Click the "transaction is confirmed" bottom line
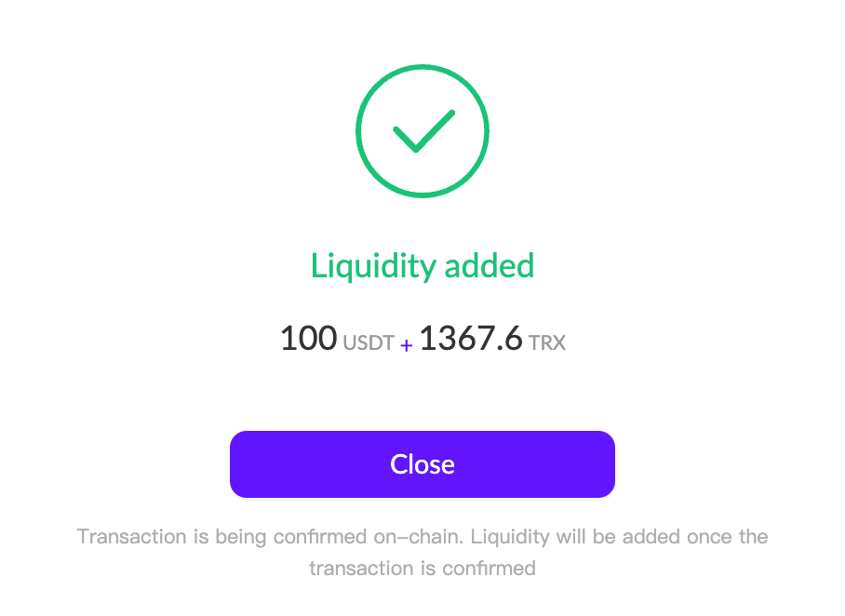Image resolution: width=845 pixels, height=616 pixels. pos(422,568)
